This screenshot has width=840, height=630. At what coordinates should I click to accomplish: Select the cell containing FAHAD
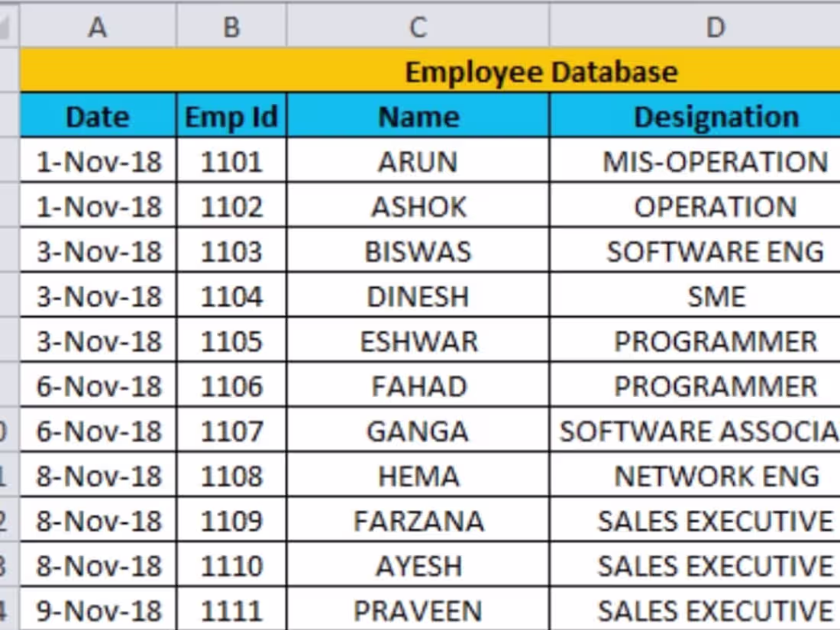(417, 386)
